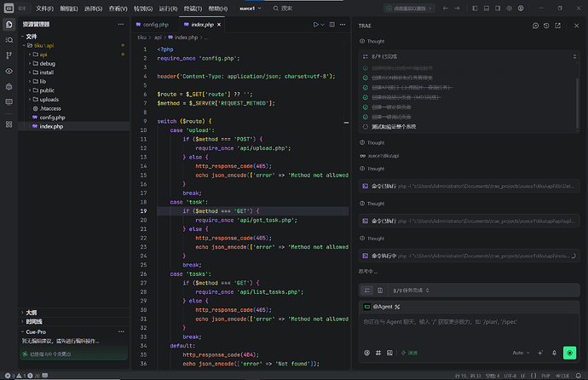Click the green stop generation button

569,353
